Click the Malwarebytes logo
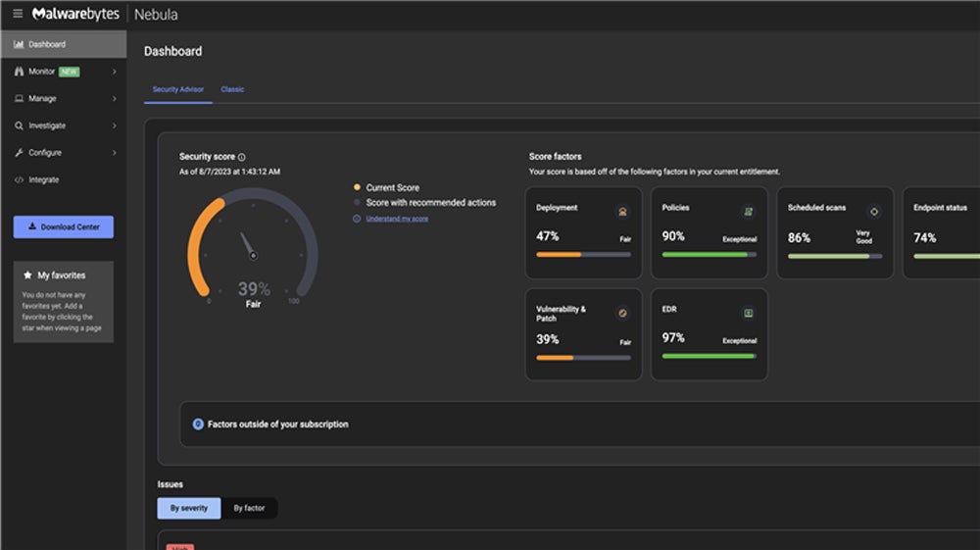The image size is (980, 550). (x=76, y=15)
